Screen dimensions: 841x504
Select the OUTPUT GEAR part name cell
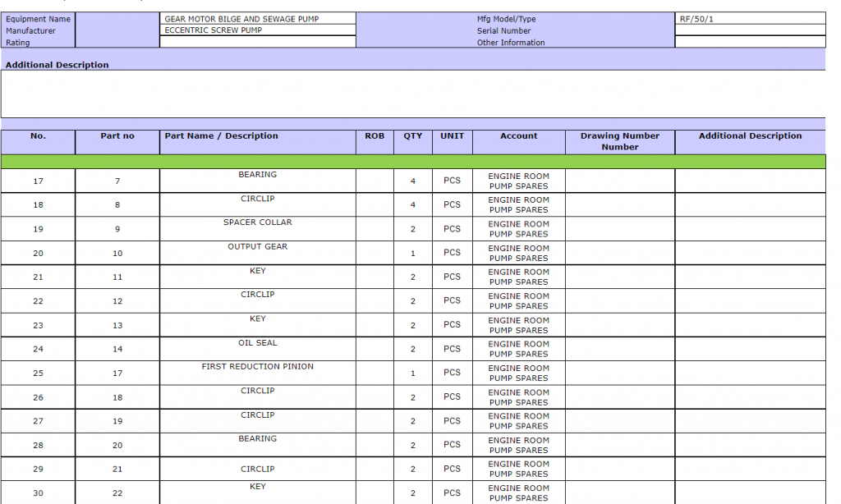pyautogui.click(x=258, y=253)
